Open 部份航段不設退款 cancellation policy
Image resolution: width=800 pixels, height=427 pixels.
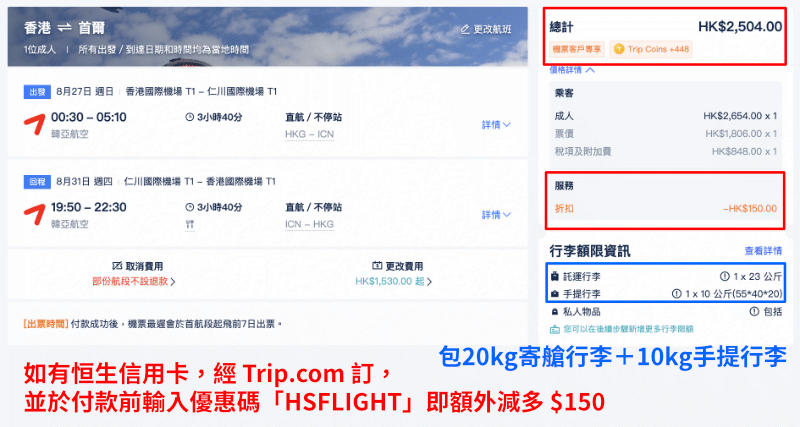coord(134,281)
